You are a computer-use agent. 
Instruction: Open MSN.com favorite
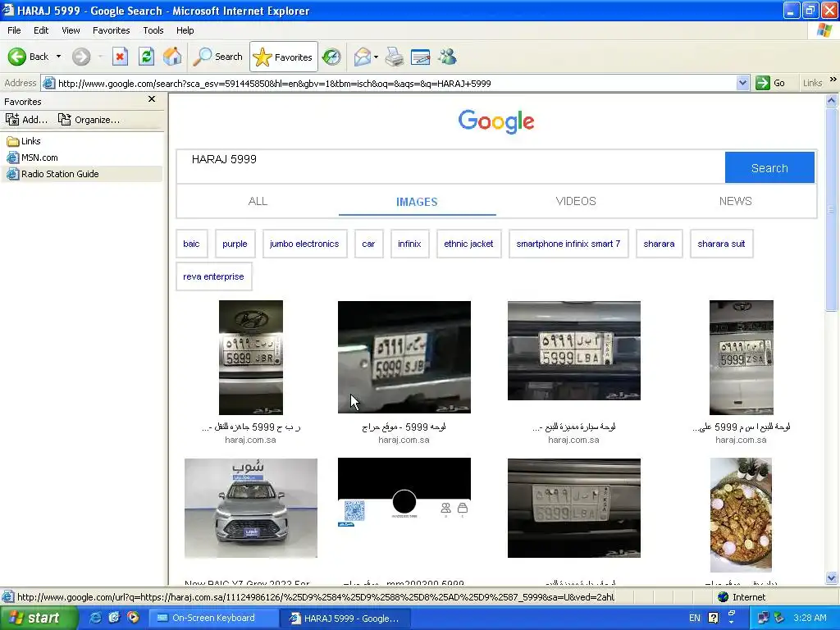click(32, 157)
